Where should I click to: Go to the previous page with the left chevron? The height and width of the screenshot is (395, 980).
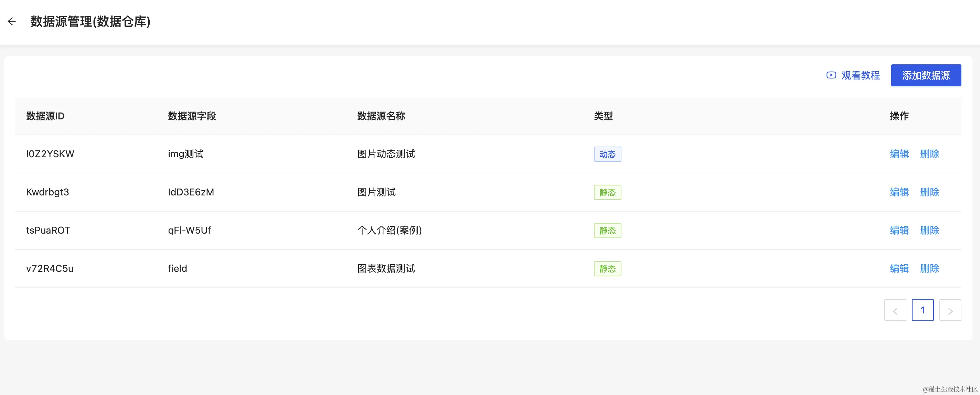pos(895,310)
